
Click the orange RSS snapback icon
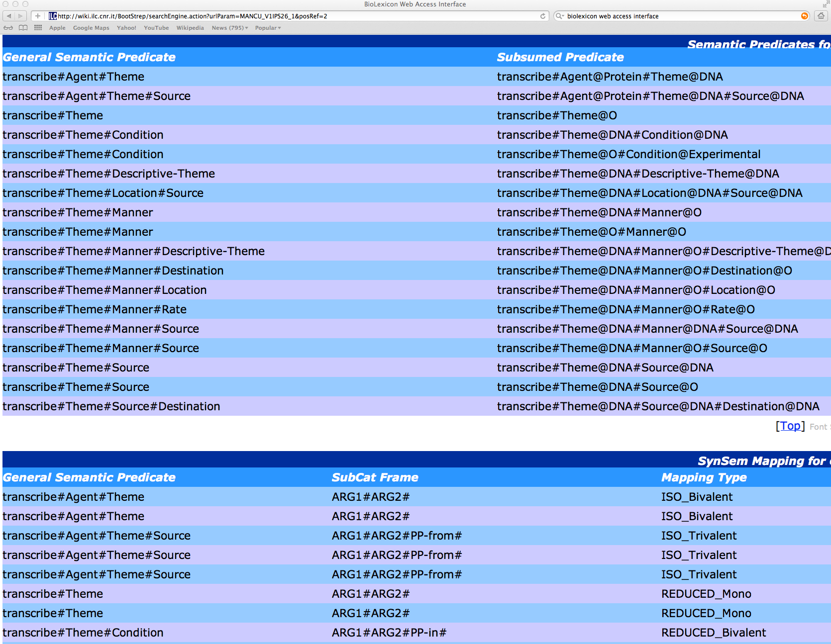click(804, 16)
